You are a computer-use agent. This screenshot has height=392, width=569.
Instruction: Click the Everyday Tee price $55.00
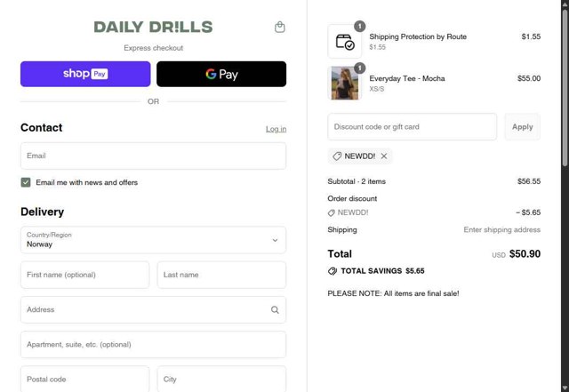point(529,78)
